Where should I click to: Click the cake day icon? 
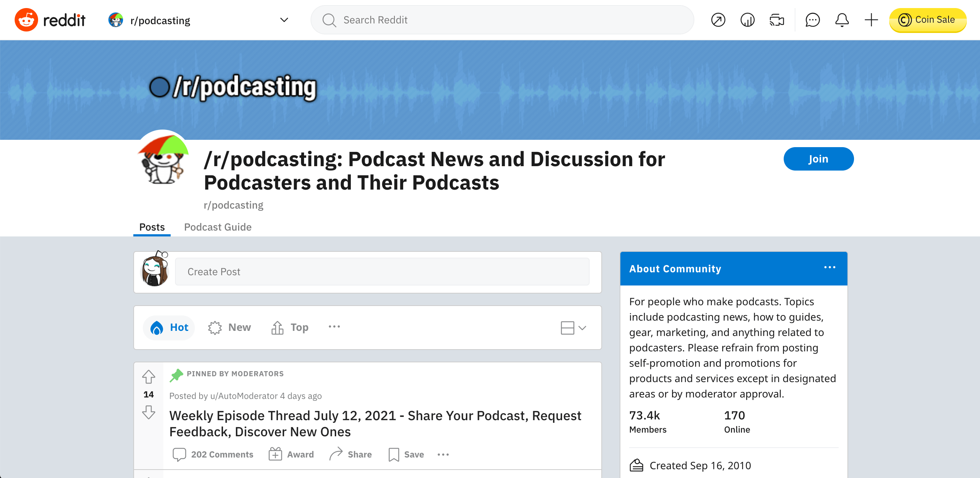point(636,465)
